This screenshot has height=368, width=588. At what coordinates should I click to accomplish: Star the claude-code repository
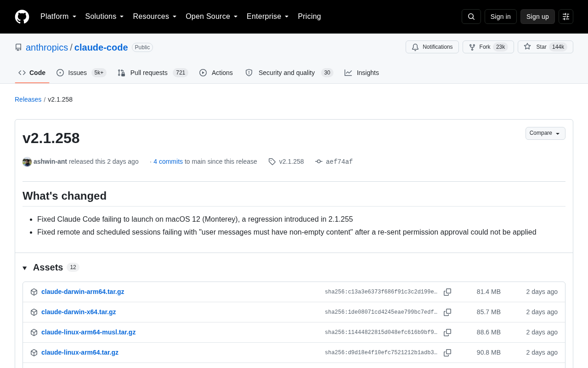[545, 47]
